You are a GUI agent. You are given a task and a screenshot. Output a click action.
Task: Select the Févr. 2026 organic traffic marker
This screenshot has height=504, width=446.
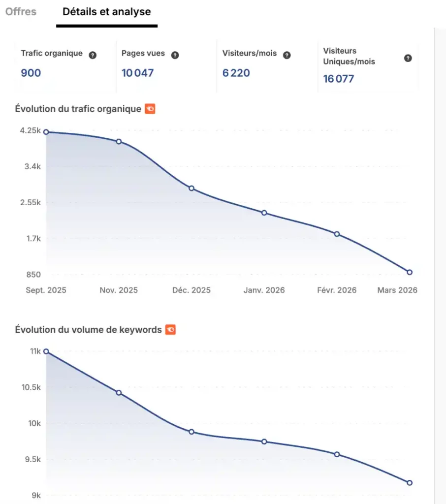pos(337,234)
